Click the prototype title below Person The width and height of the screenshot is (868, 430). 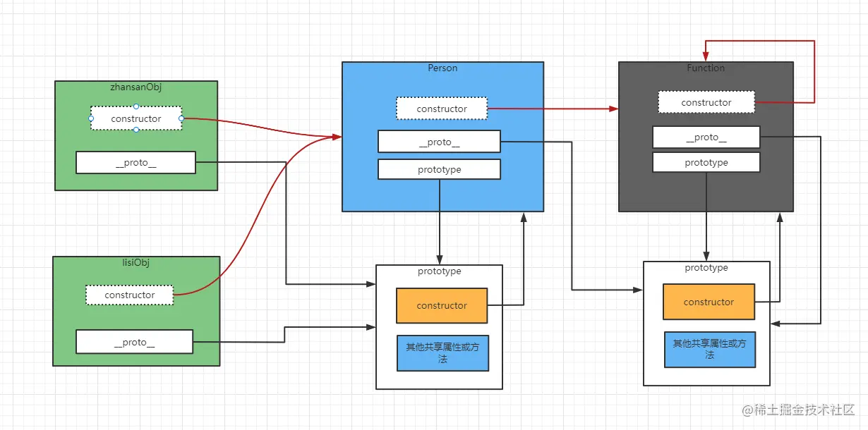tap(439, 271)
